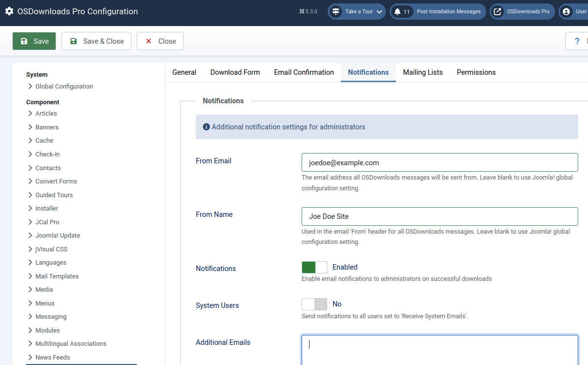Viewport: 588px width, 365px height.
Task: Click the notification bell icon
Action: point(397,12)
